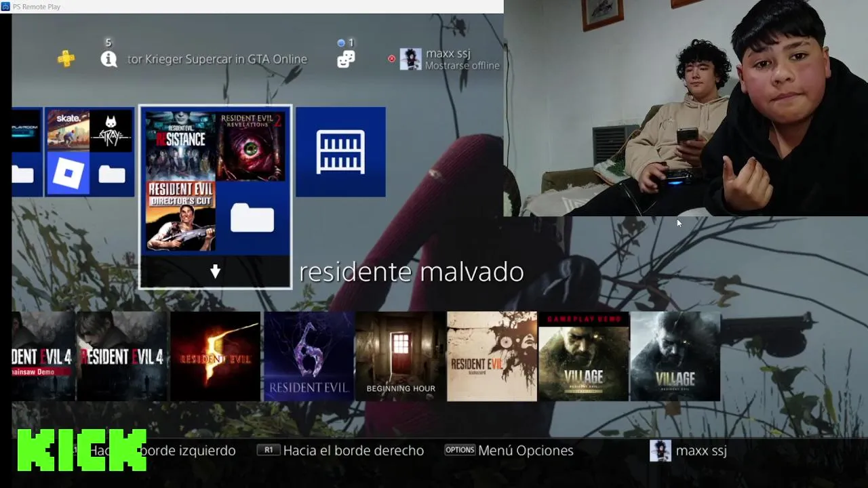Launch Resident Evil 6 tile
Image resolution: width=868 pixels, height=488 pixels.
309,357
